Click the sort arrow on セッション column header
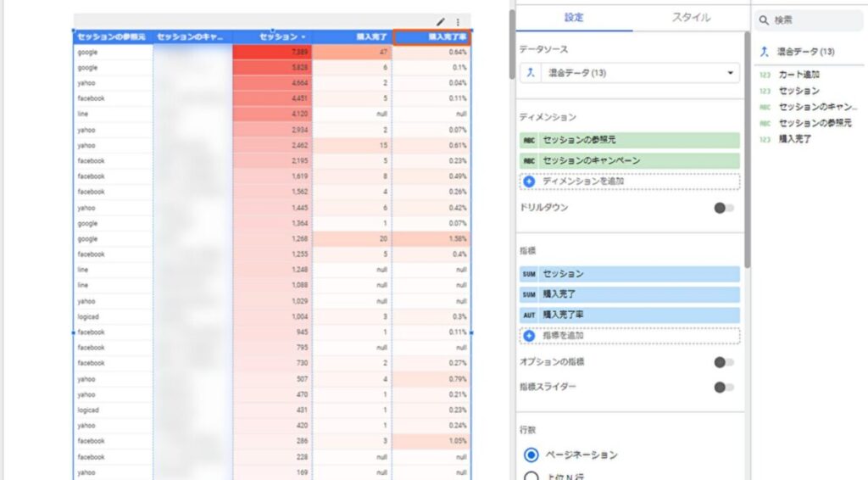This screenshot has height=480, width=868. (303, 37)
